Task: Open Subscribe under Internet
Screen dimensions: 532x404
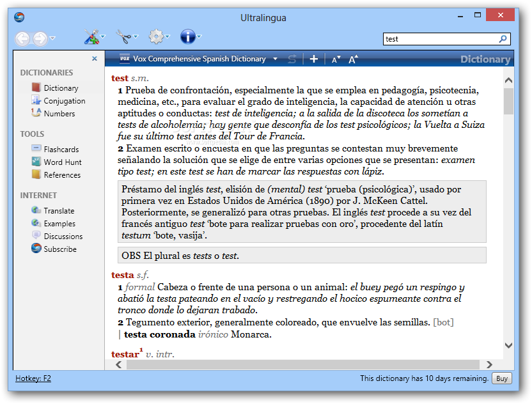Action: click(x=60, y=249)
